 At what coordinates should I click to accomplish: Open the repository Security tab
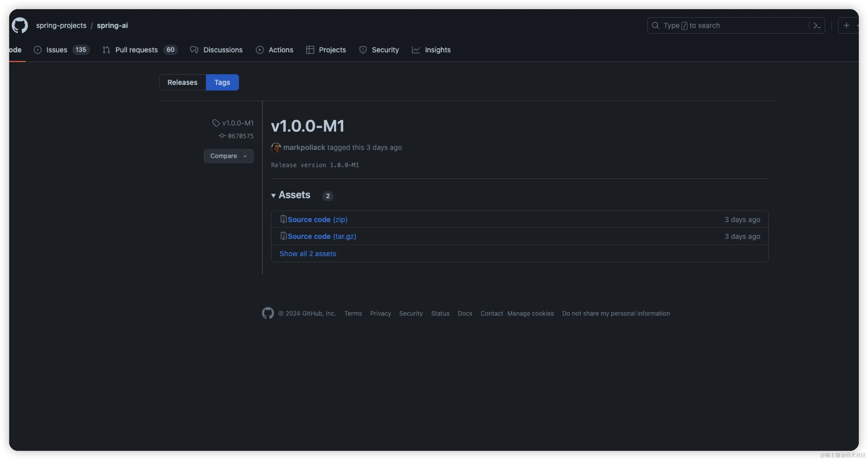coord(379,50)
